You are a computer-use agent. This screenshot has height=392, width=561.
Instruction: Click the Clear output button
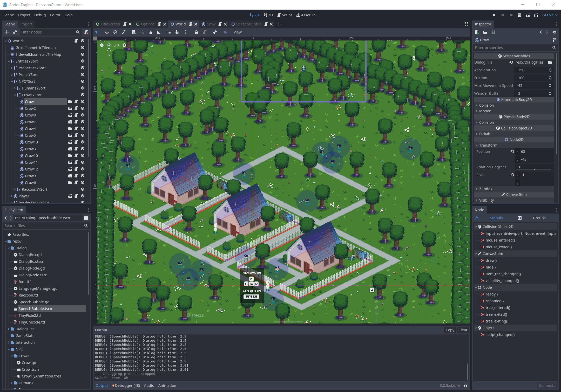click(x=463, y=330)
